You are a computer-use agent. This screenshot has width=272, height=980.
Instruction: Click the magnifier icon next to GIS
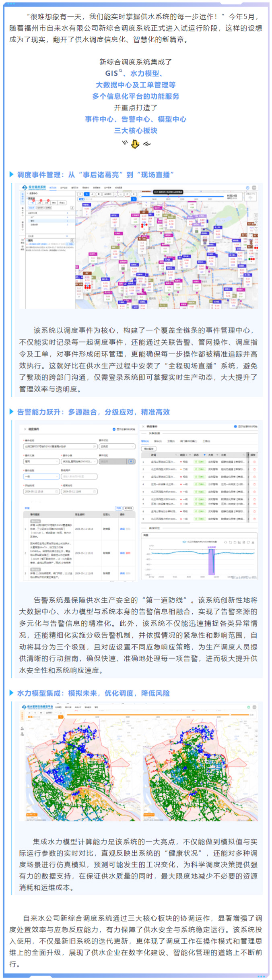click(120, 71)
